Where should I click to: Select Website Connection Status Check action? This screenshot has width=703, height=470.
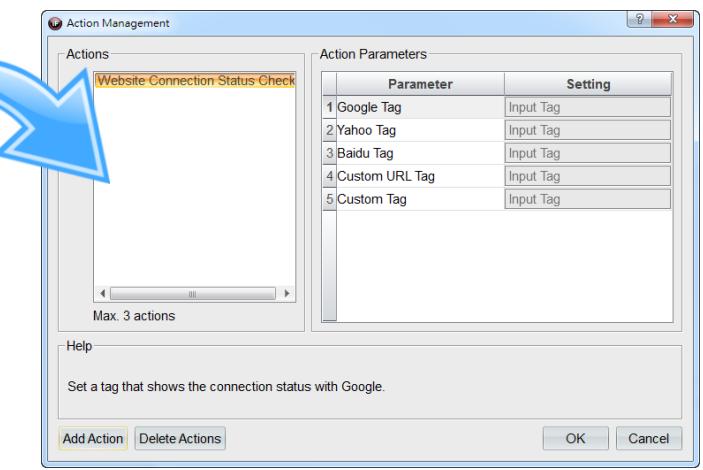point(195,80)
